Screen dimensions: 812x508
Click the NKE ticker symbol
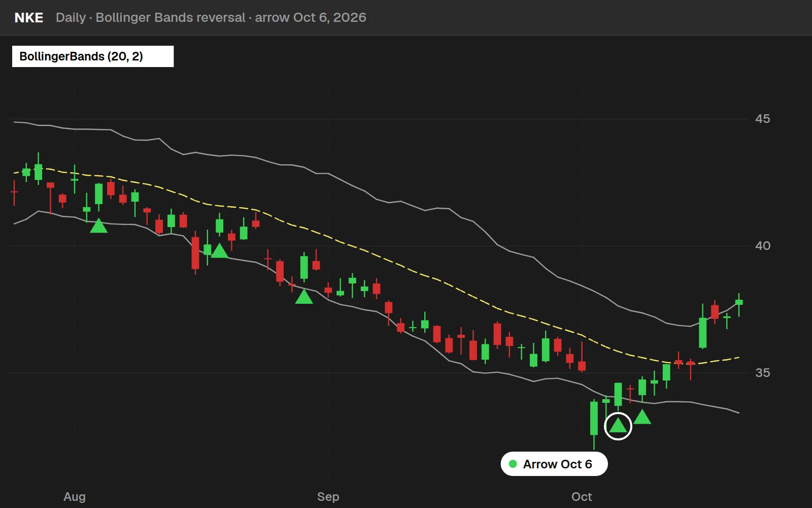29,18
